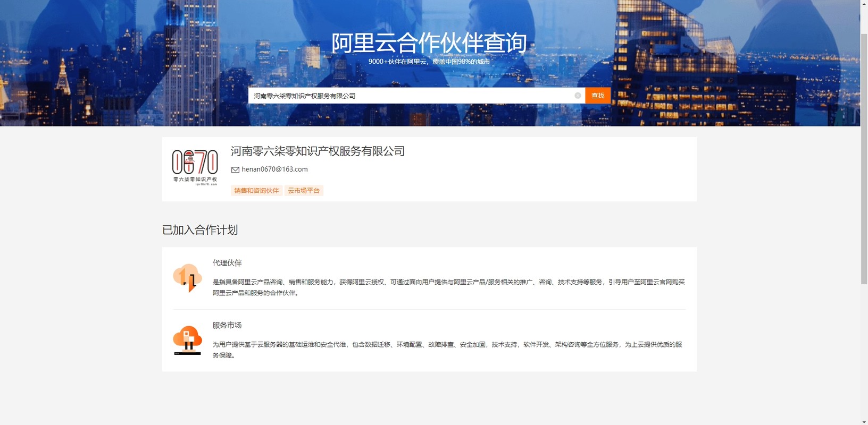Screen dimensions: 868x425
Task: Open the 代理伙伴 plan title
Action: pos(227,263)
